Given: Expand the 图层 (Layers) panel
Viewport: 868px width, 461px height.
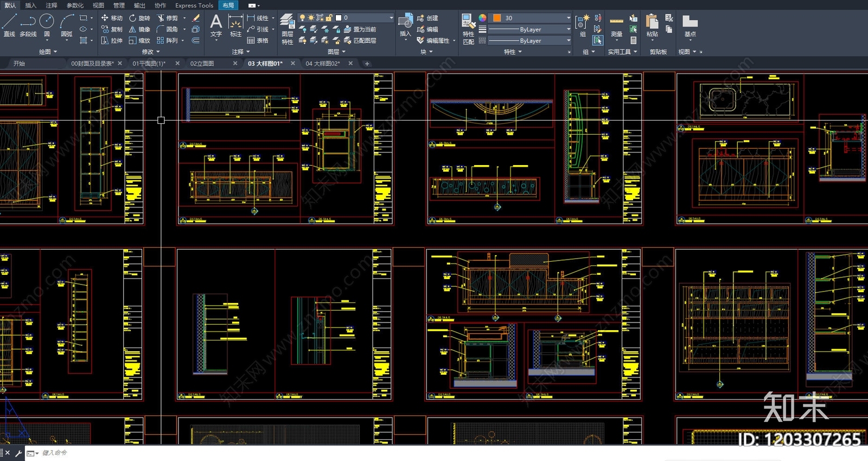Looking at the screenshot, I should click(337, 52).
